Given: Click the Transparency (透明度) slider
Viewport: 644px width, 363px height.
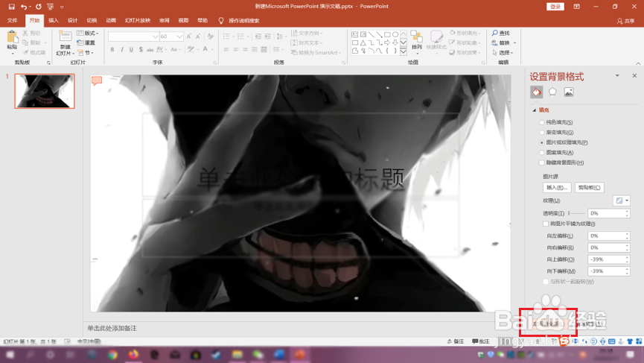Looking at the screenshot, I should coord(577,213).
